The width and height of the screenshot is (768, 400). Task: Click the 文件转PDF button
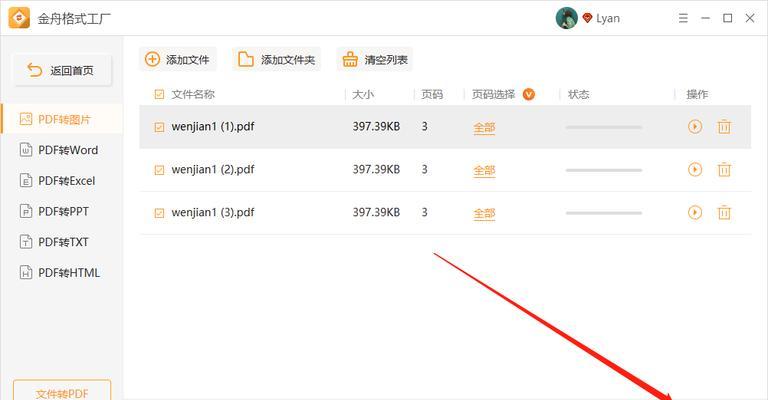click(x=62, y=390)
